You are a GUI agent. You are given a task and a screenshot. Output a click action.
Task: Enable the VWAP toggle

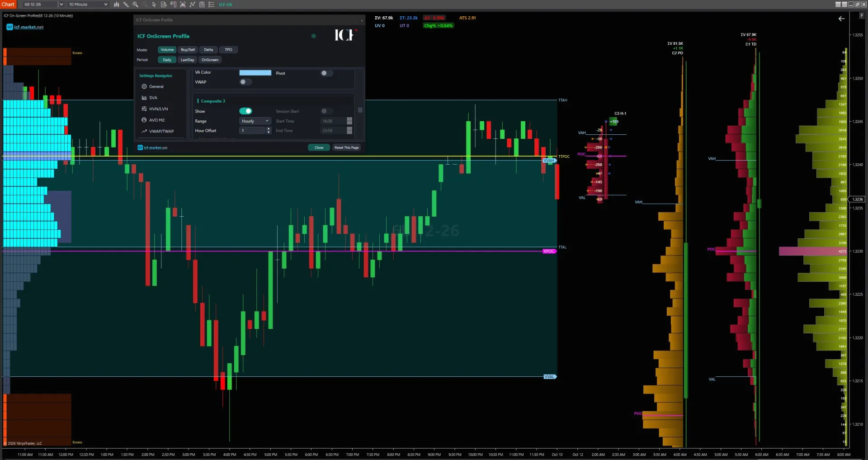click(245, 82)
